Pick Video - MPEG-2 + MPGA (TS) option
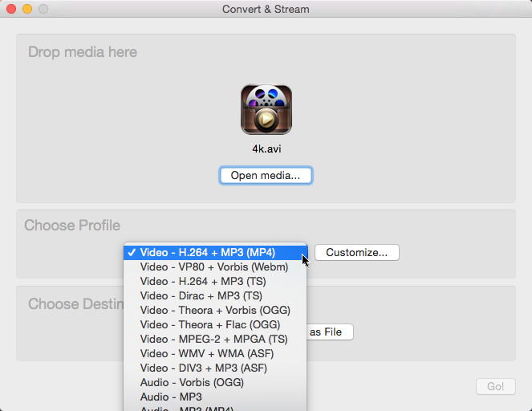Screen dimensions: 532x411 (213, 339)
